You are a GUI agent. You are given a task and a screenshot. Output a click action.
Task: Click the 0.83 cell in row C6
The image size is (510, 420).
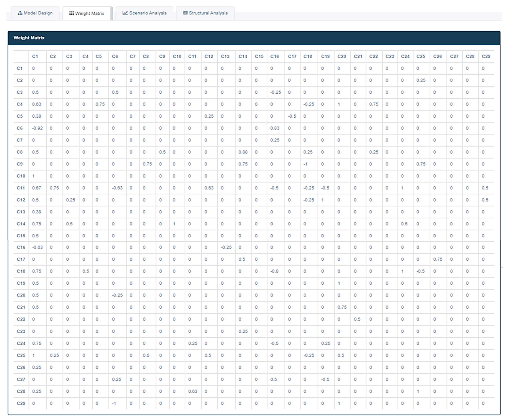275,128
